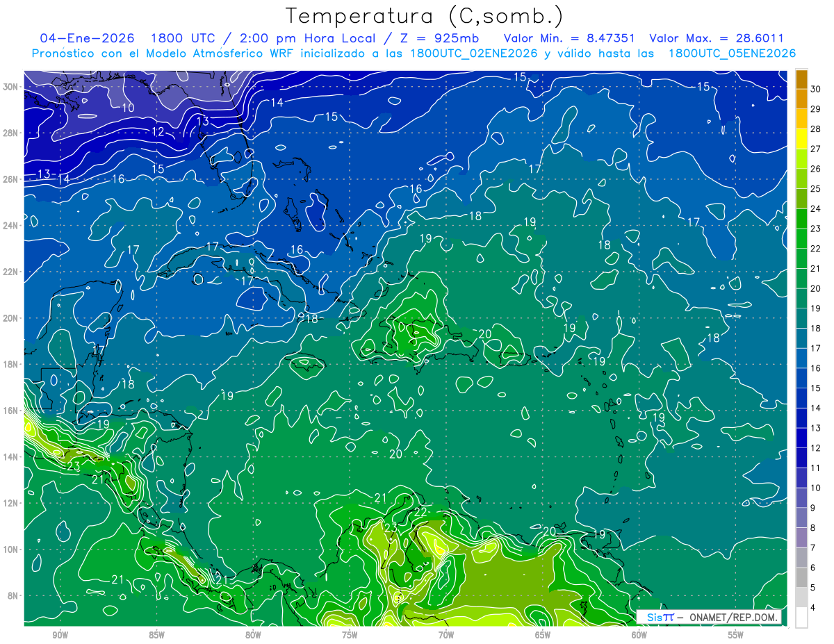Click "Valor Max. = 28.6011"

(x=717, y=39)
